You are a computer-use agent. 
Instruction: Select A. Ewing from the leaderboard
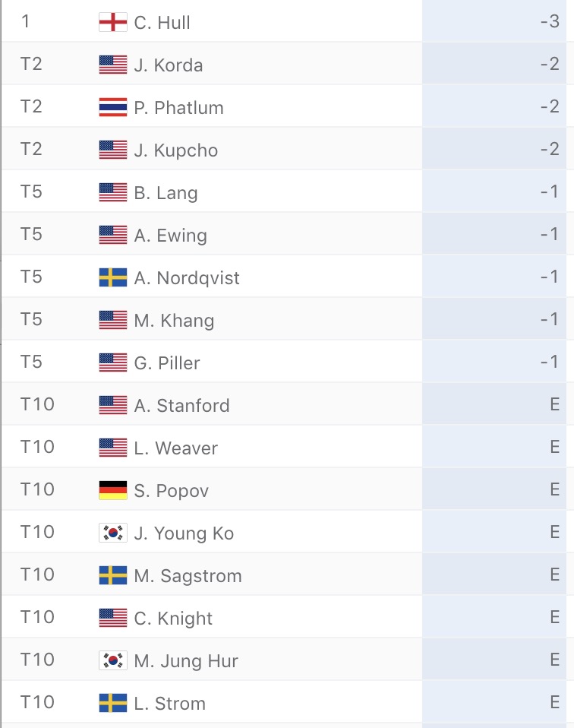pos(170,236)
